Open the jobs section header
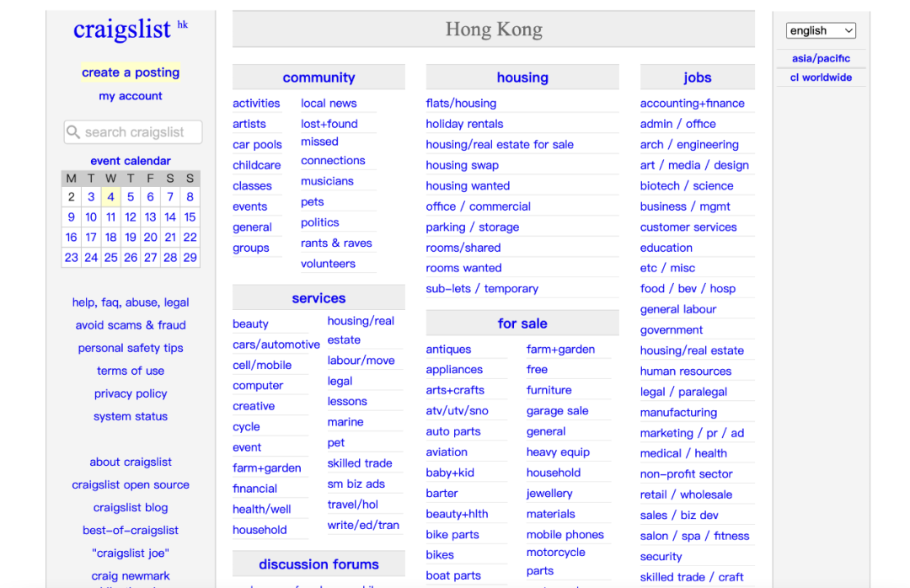 point(697,78)
